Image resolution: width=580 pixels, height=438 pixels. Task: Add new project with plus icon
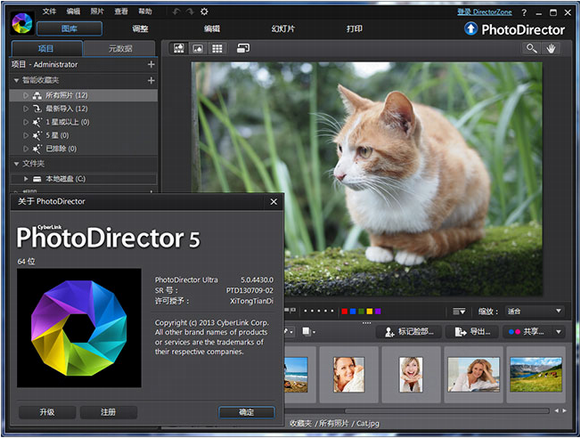[x=151, y=64]
